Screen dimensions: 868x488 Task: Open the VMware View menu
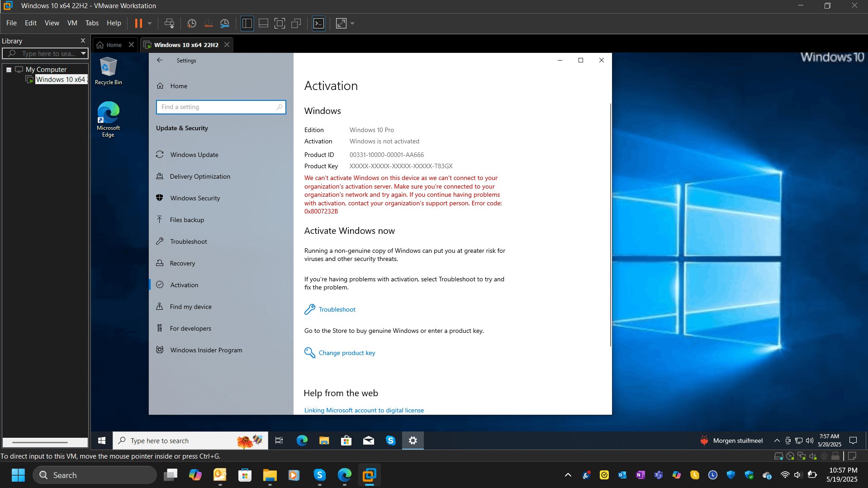52,23
